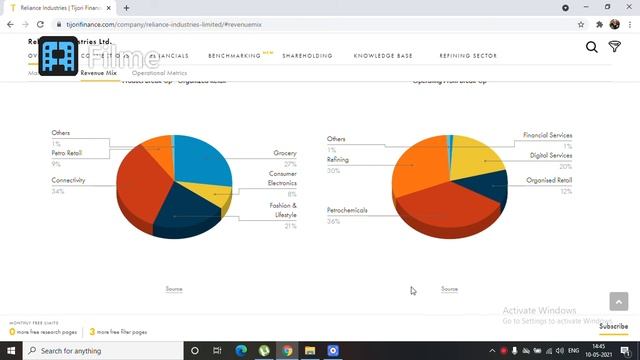
Task: Click the Petro Retail chart label
Action: point(67,153)
